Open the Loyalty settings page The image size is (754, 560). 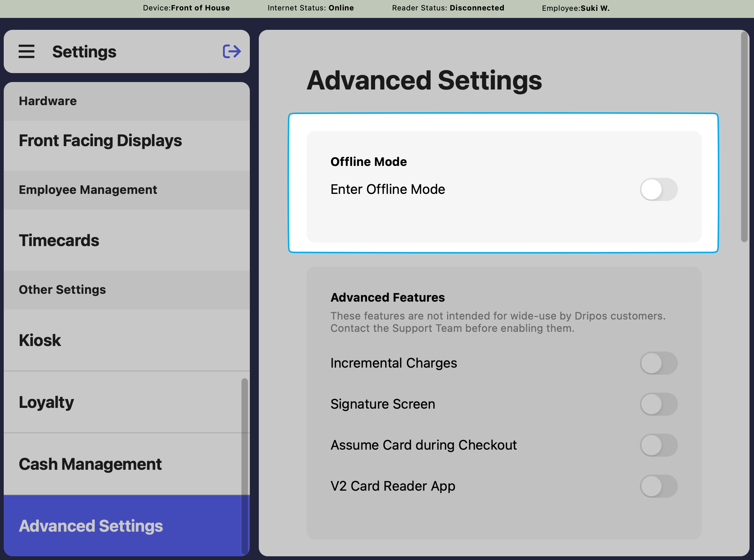click(46, 402)
